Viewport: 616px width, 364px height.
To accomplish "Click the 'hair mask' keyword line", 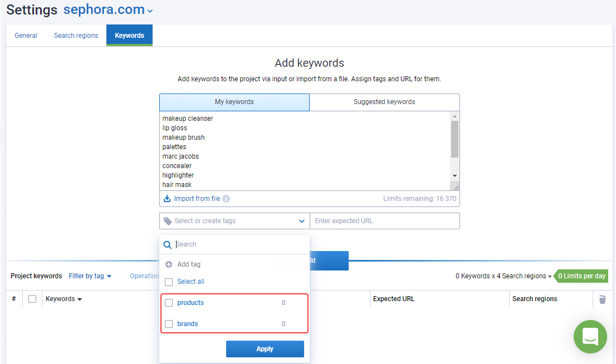I will tap(177, 185).
